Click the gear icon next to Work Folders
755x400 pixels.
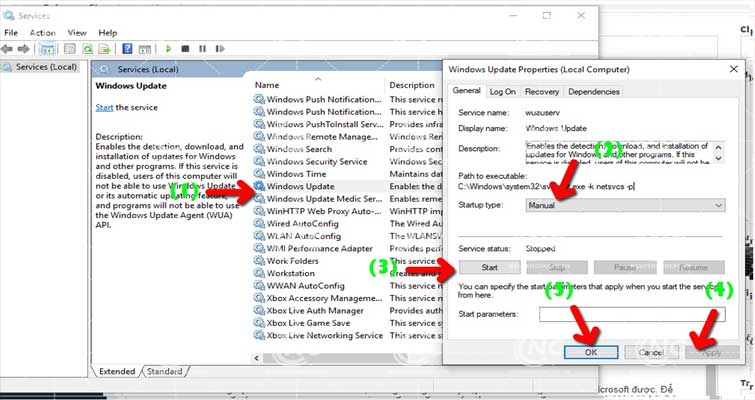click(260, 261)
